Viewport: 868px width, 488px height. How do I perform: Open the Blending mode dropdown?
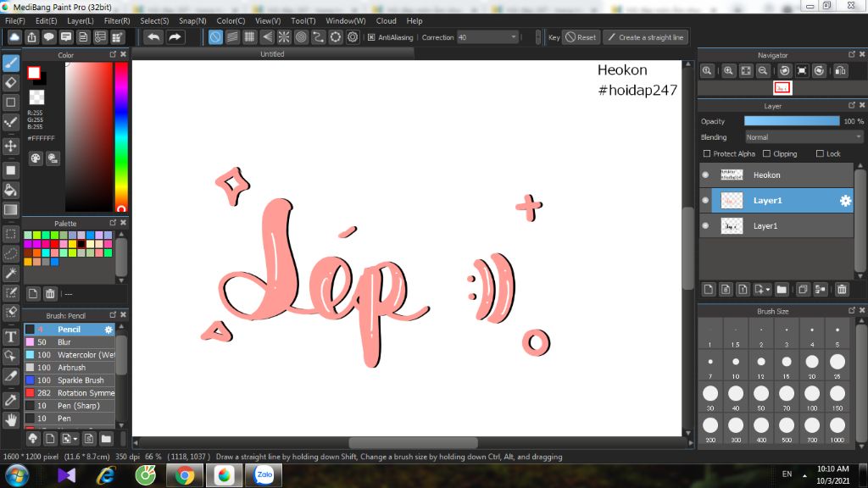pyautogui.click(x=804, y=137)
